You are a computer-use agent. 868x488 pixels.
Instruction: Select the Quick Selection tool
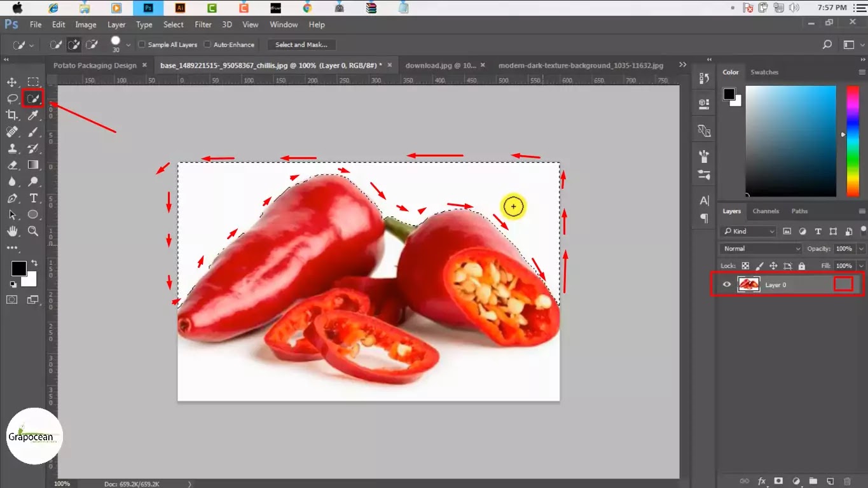click(33, 99)
